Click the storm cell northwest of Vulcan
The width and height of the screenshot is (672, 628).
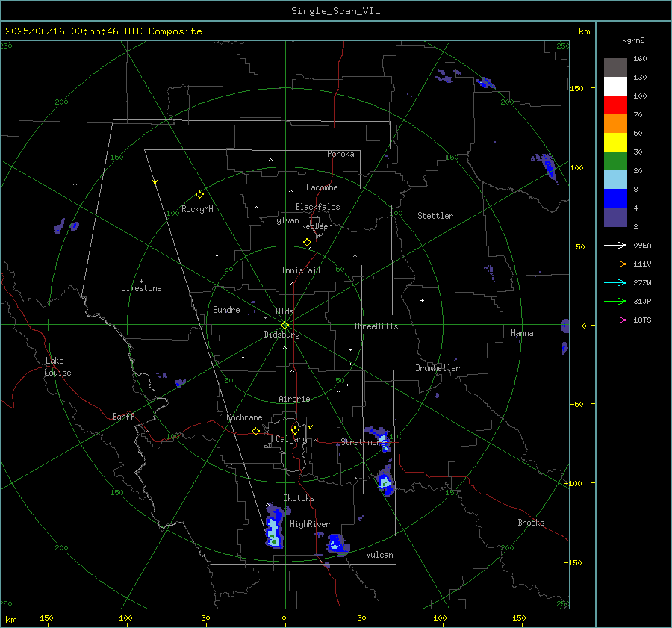pyautogui.click(x=338, y=545)
